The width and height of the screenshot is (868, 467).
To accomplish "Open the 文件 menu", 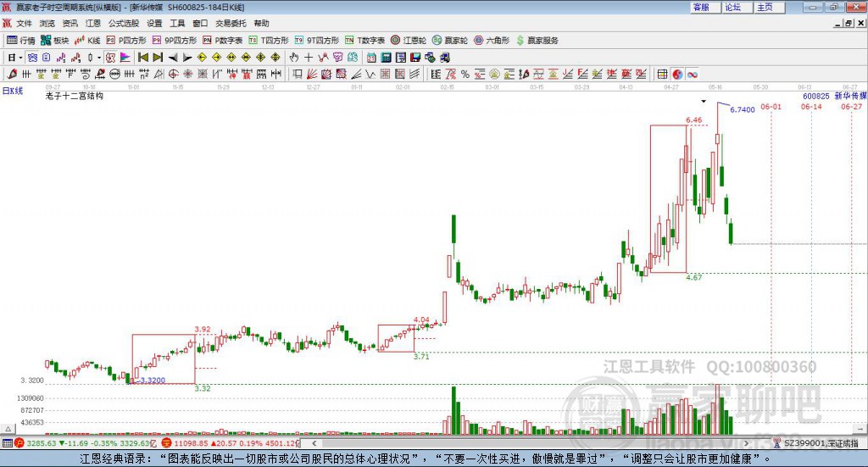I will pyautogui.click(x=24, y=23).
